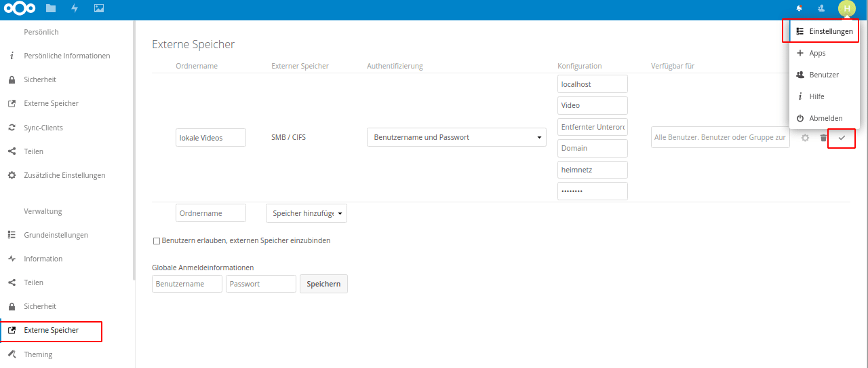Choose Abmelden in the user menu
Screen dimensions: 868x368
pos(825,118)
